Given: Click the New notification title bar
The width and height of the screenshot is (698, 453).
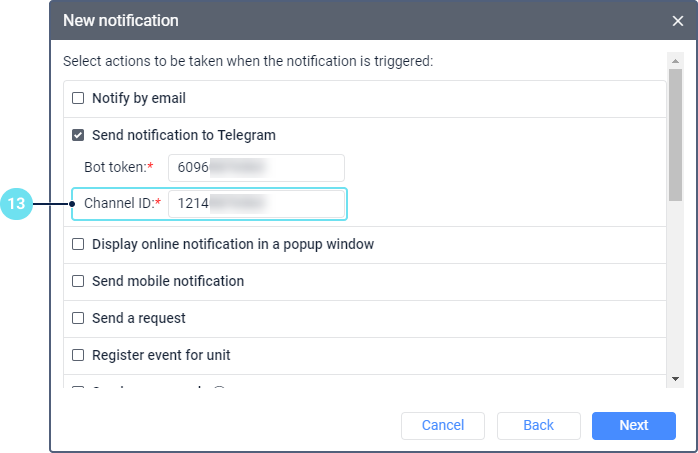Looking at the screenshot, I should point(300,20).
